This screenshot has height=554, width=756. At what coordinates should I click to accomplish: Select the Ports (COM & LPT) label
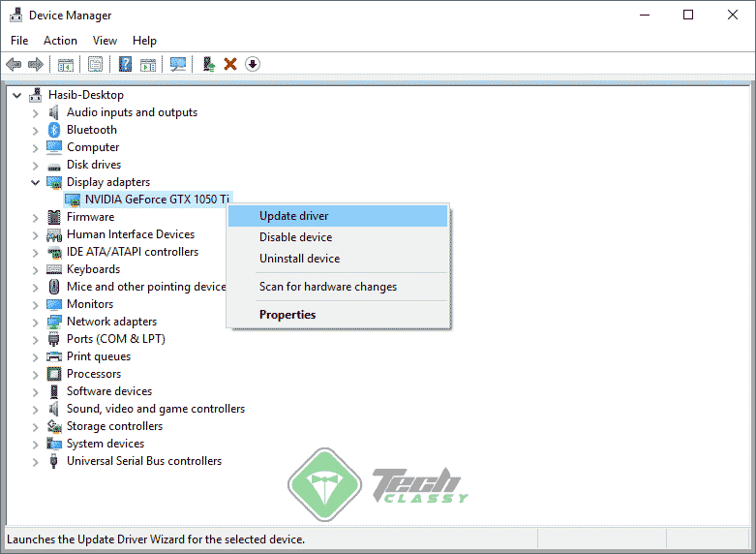tap(116, 339)
